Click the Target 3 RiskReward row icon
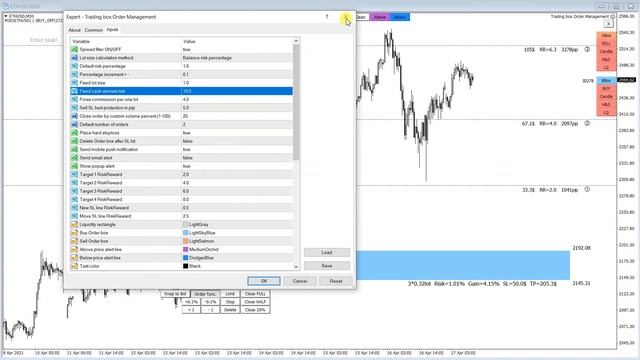The width and height of the screenshot is (640, 360). [x=74, y=191]
